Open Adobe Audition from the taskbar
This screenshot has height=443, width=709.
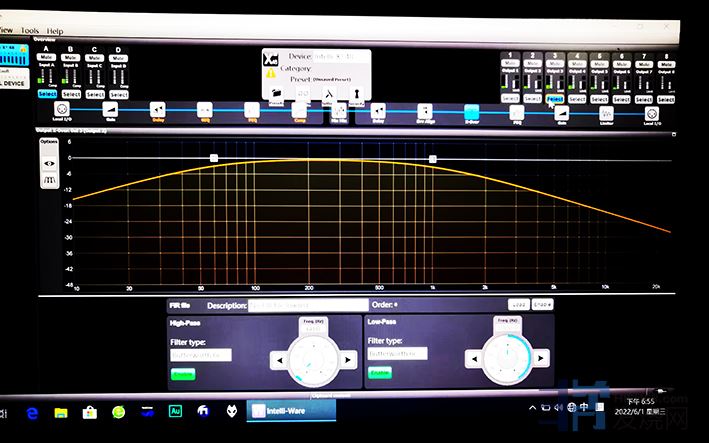coord(174,410)
